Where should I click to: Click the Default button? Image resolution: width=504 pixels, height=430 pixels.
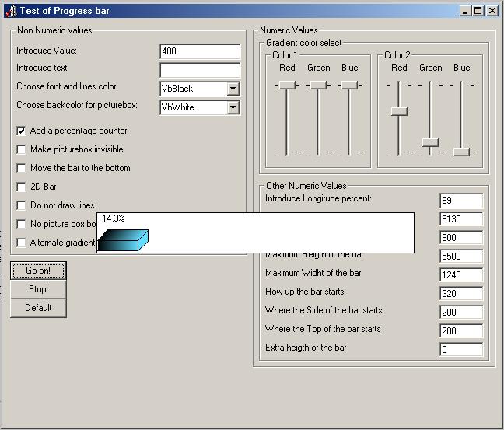point(38,308)
